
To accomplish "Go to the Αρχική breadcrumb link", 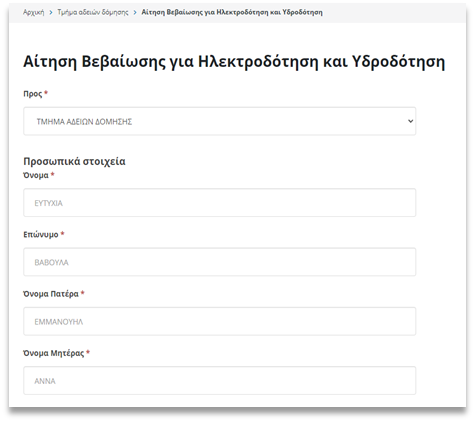I will [x=33, y=12].
